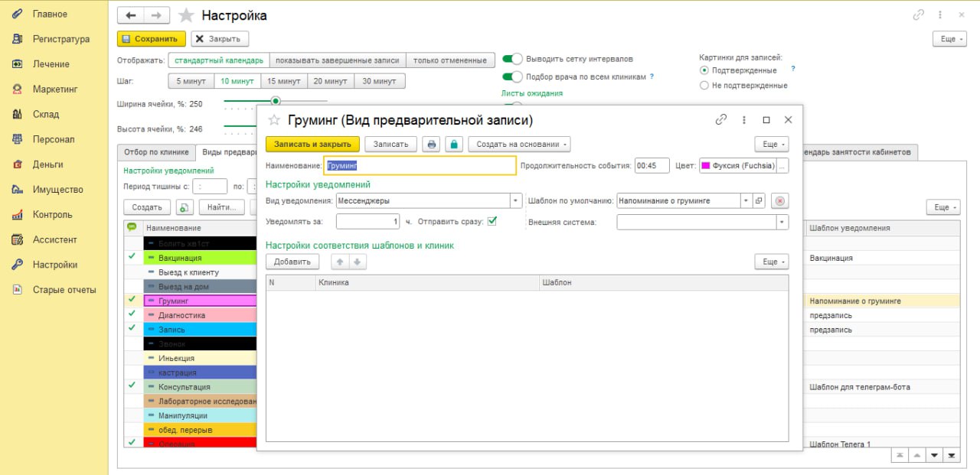
Task: Set step to 30 минут
Action: 380,81
